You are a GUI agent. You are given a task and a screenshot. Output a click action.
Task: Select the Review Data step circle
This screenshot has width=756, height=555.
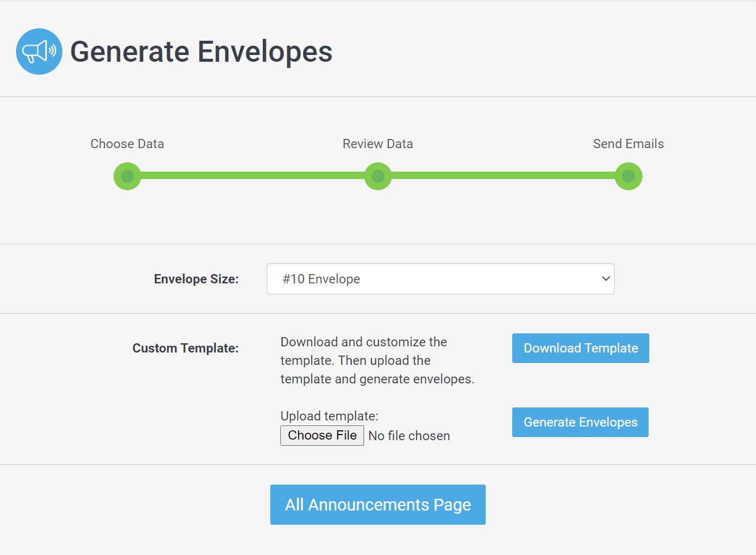coord(378,176)
